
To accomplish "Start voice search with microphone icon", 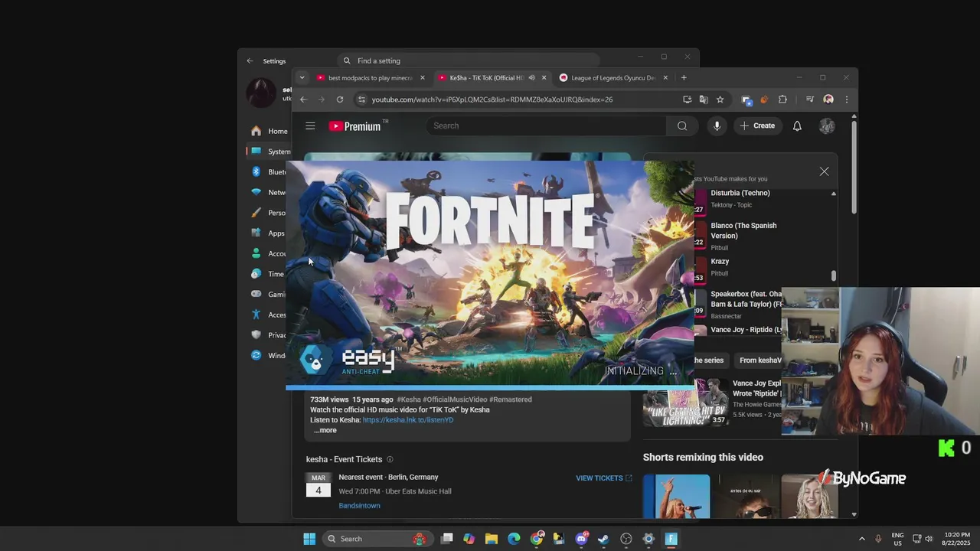I will coord(717,126).
